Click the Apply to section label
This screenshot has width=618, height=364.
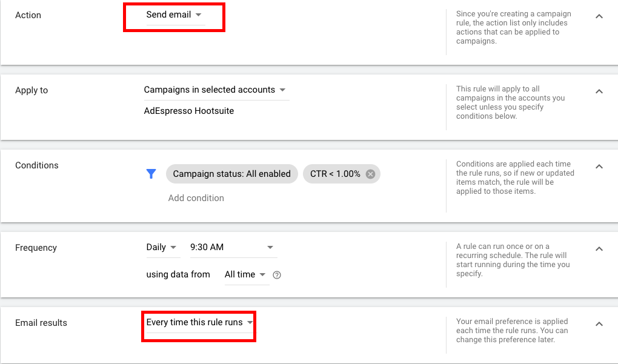pyautogui.click(x=32, y=90)
